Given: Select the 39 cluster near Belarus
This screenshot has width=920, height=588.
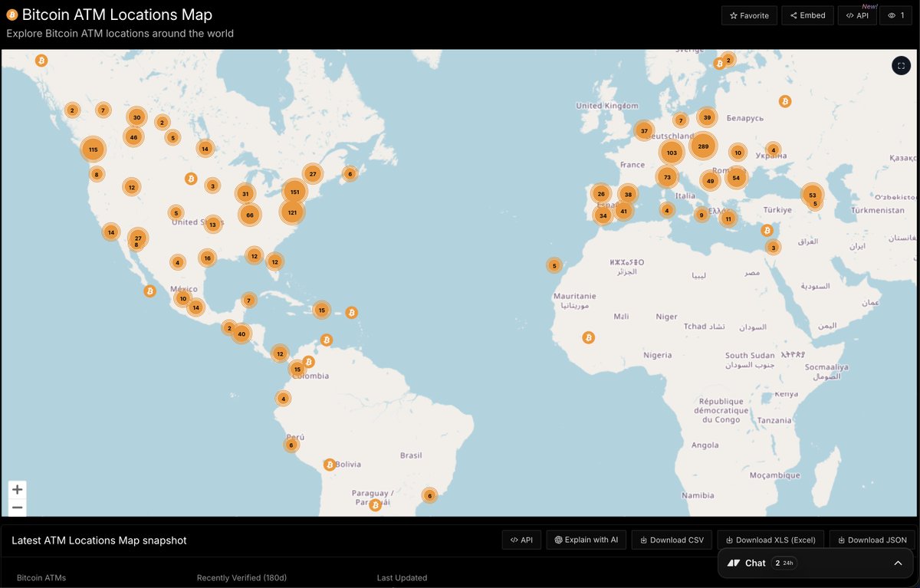Looking at the screenshot, I should click(707, 117).
